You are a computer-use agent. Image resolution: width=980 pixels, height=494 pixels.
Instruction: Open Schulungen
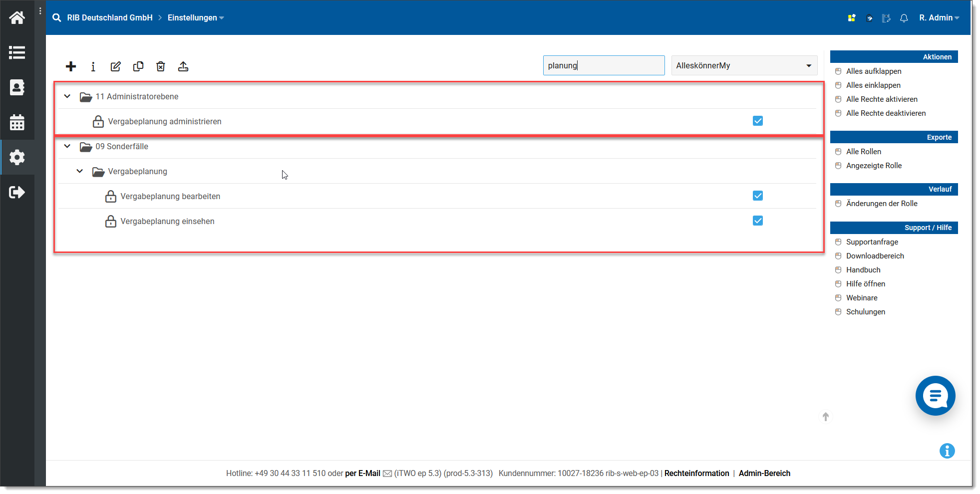tap(866, 312)
